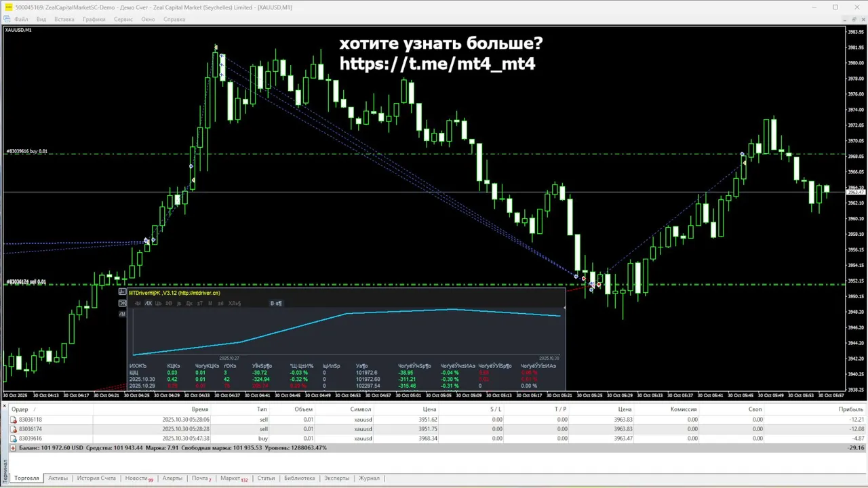
Task: Click profit value -12.21
Action: coord(856,420)
